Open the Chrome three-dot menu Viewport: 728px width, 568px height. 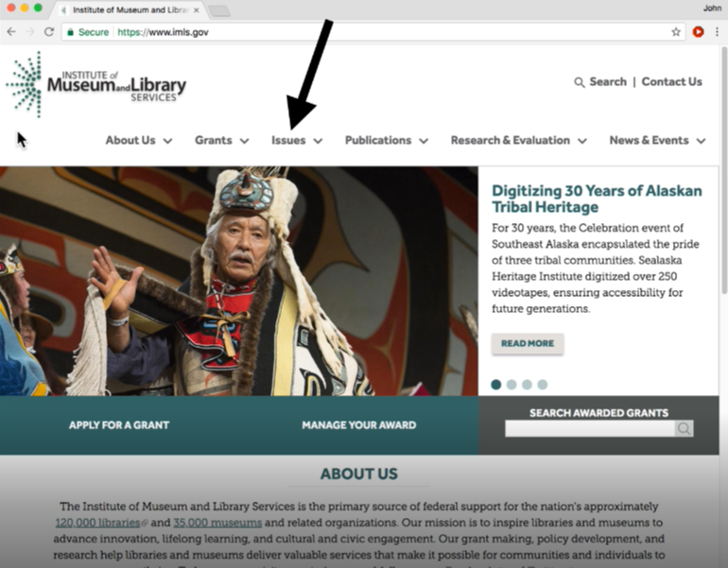[718, 32]
